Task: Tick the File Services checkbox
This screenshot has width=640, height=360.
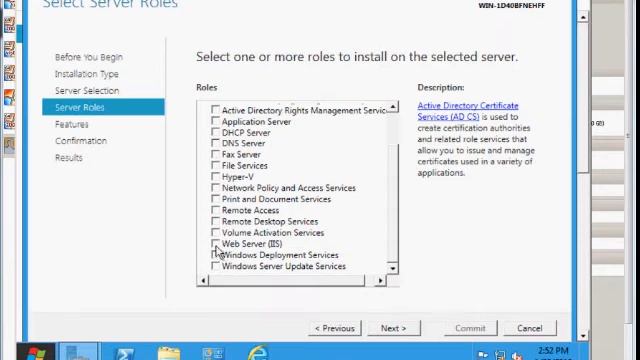Action: coord(215,165)
